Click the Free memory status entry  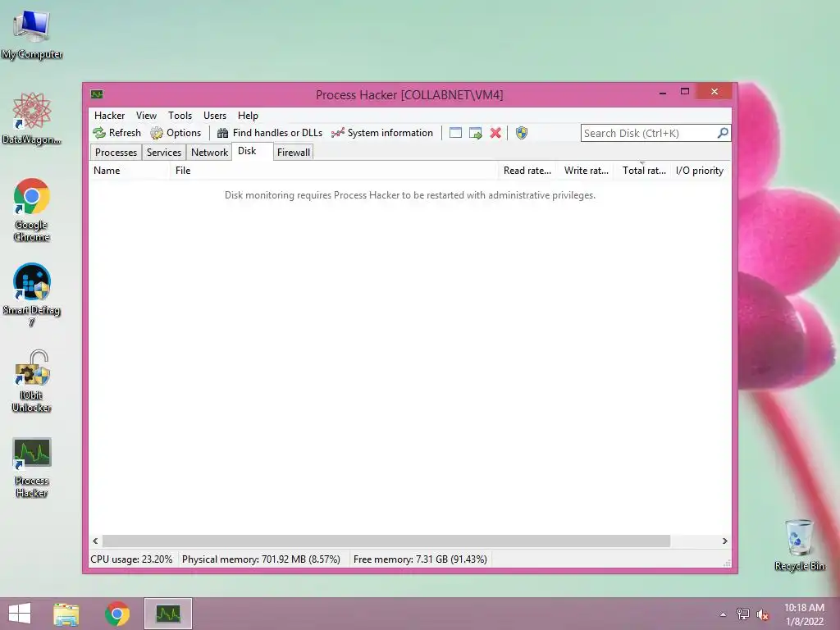click(x=420, y=559)
